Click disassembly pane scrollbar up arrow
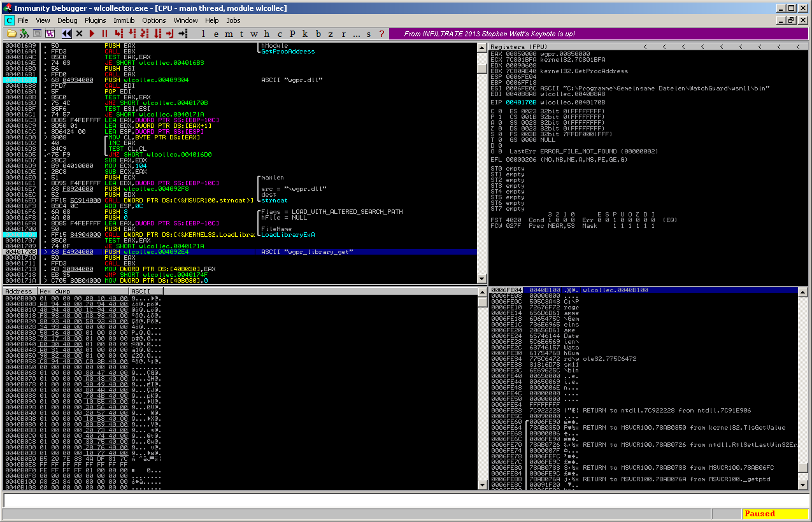Image resolution: width=812 pixels, height=522 pixels. 481,47
